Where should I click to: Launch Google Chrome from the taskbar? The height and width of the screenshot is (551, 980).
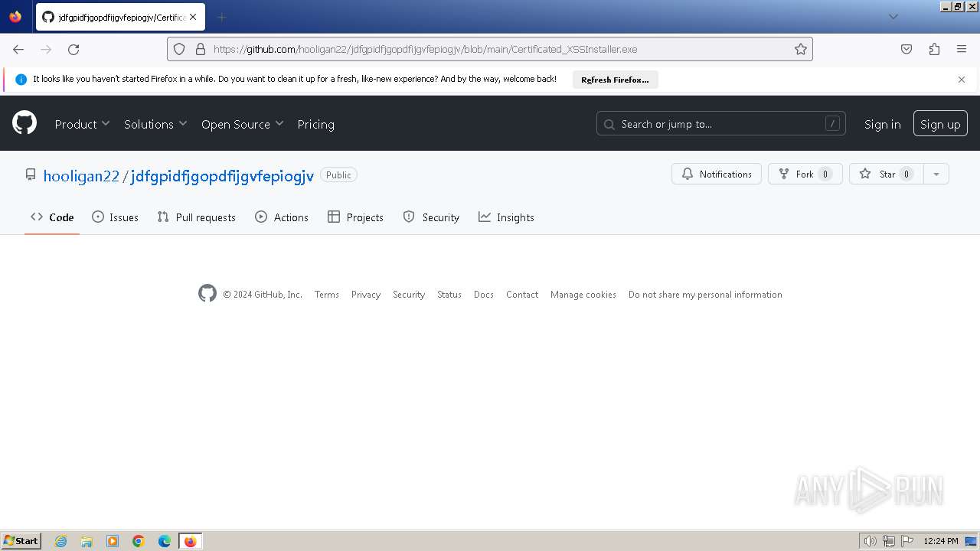[x=139, y=541]
